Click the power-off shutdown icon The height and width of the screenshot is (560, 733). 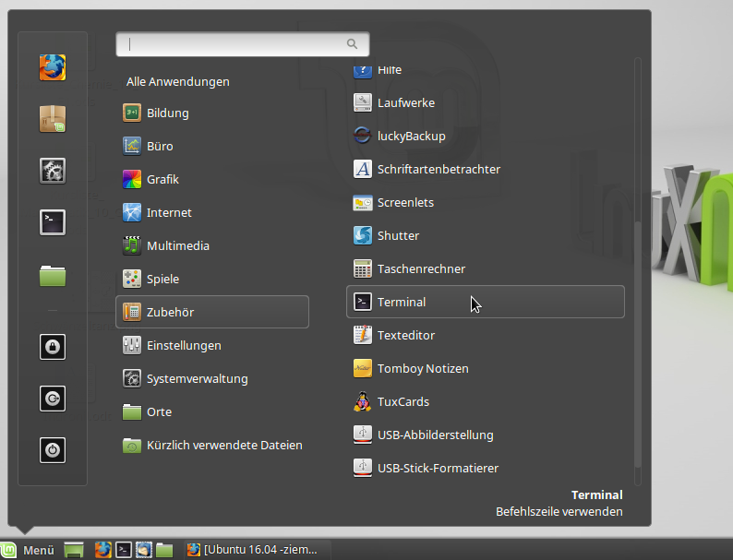(53, 450)
